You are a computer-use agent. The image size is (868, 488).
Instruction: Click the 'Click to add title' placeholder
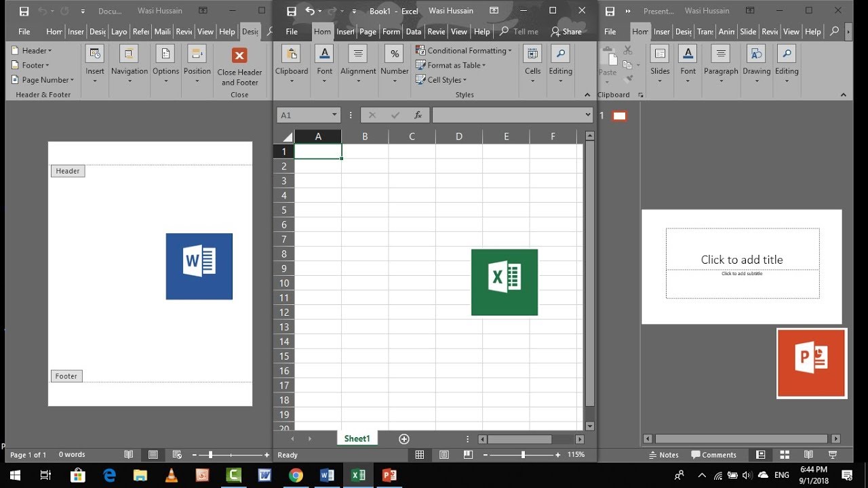click(742, 260)
